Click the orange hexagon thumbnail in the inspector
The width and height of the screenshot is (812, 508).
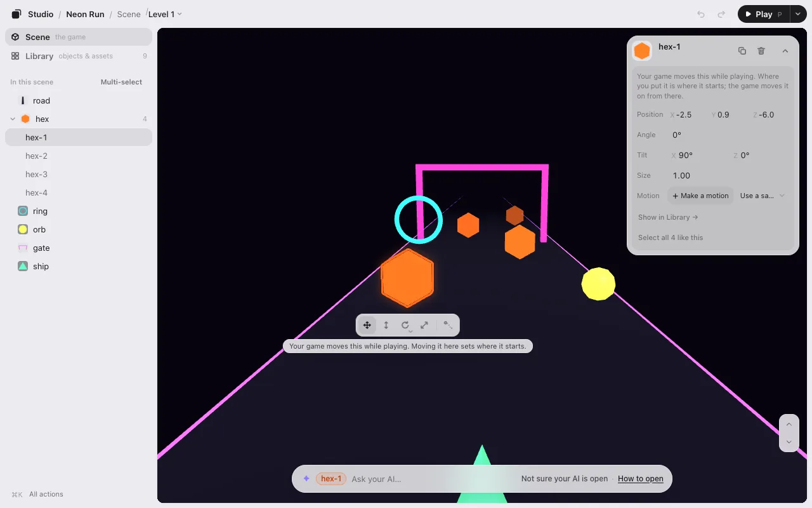point(642,51)
